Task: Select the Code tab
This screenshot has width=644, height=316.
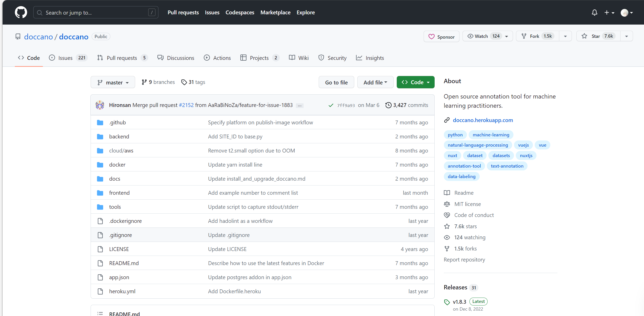Action: (29, 58)
